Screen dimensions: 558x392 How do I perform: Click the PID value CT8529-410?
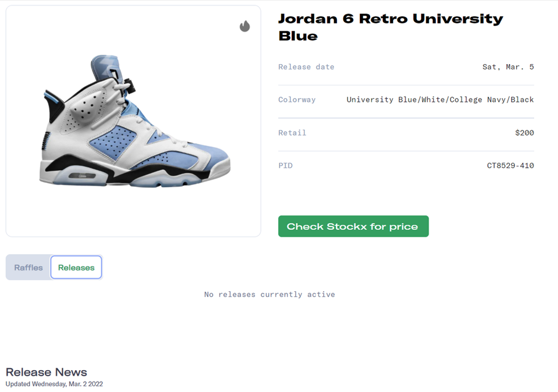510,165
